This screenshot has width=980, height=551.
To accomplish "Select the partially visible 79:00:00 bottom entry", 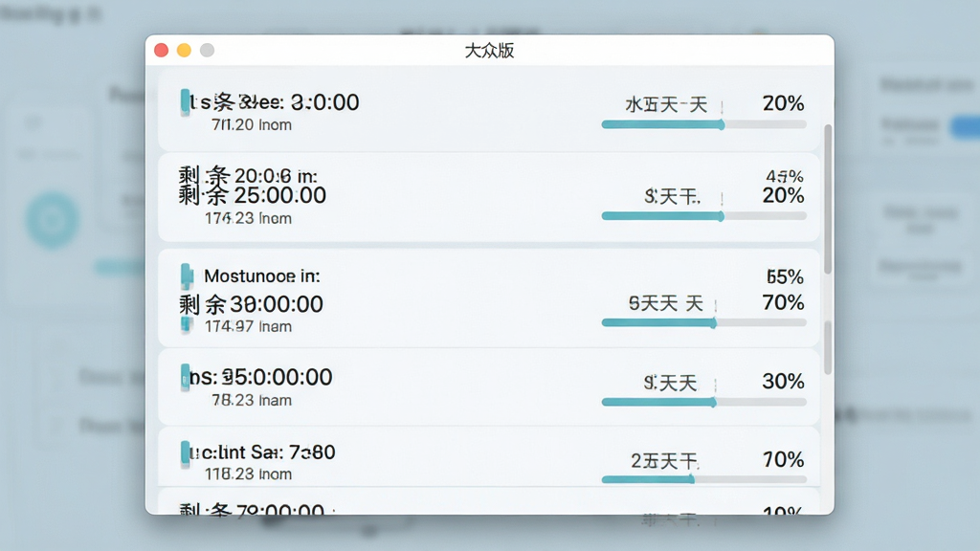I will point(489,501).
